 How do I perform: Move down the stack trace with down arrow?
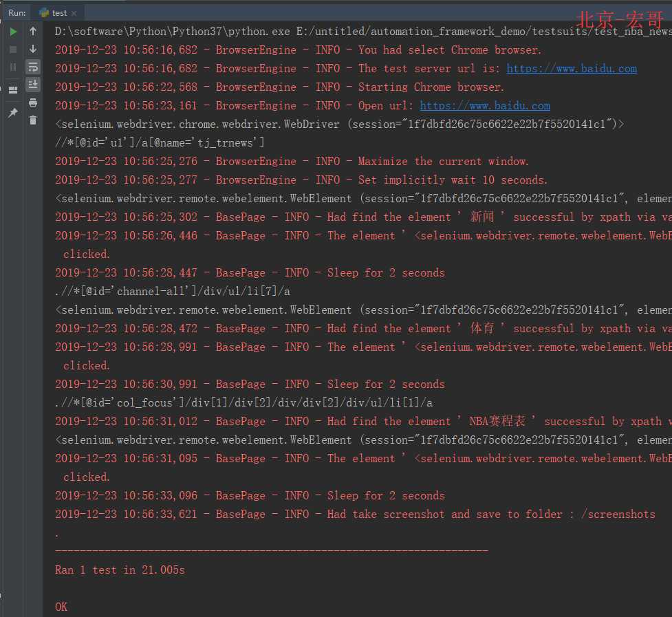[x=33, y=50]
